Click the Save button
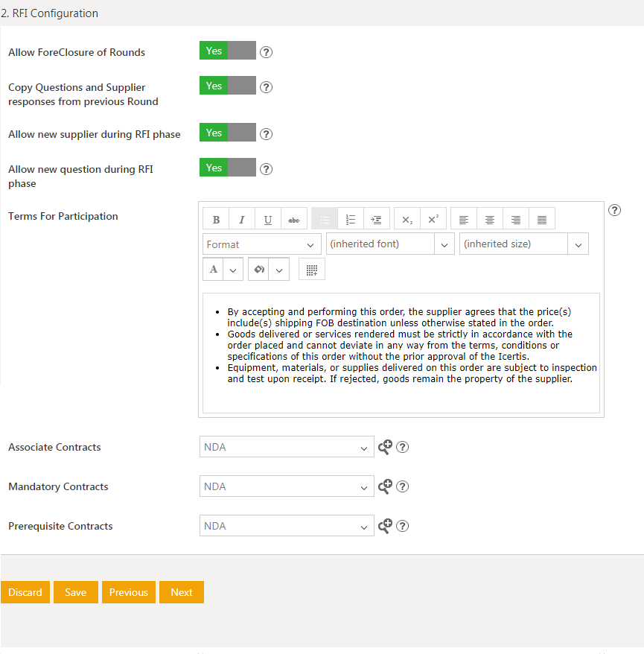The image size is (644, 654). 75,592
